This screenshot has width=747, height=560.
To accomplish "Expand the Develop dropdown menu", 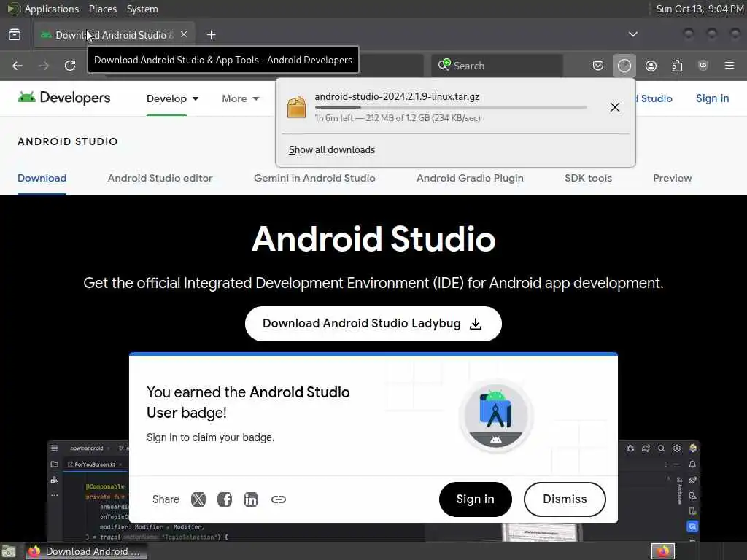I will pyautogui.click(x=172, y=98).
